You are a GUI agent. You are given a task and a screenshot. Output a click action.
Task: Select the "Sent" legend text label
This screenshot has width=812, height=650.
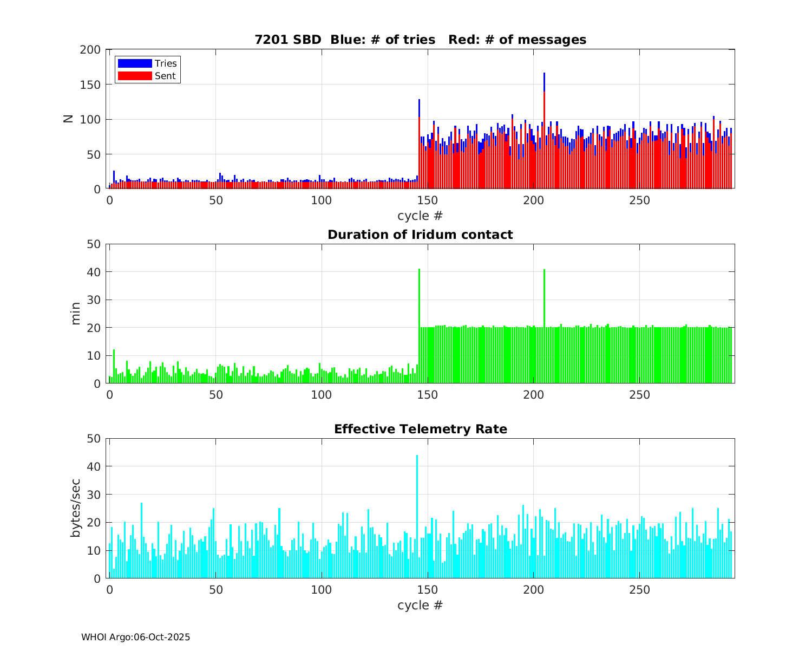coord(165,76)
